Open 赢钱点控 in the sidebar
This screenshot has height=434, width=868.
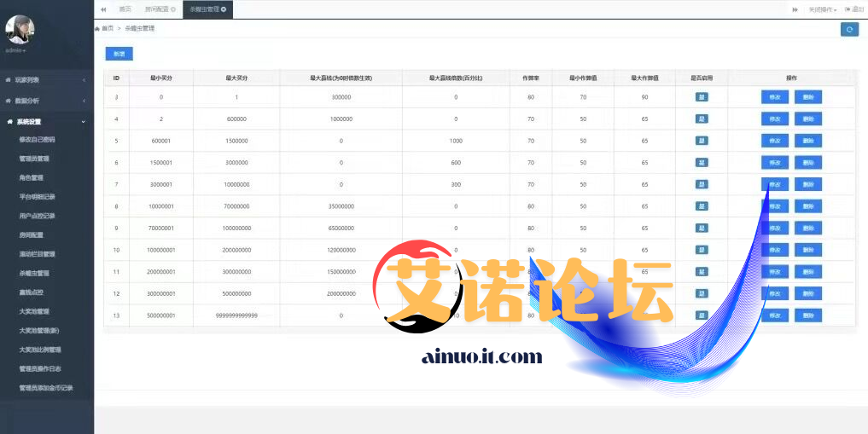click(31, 292)
